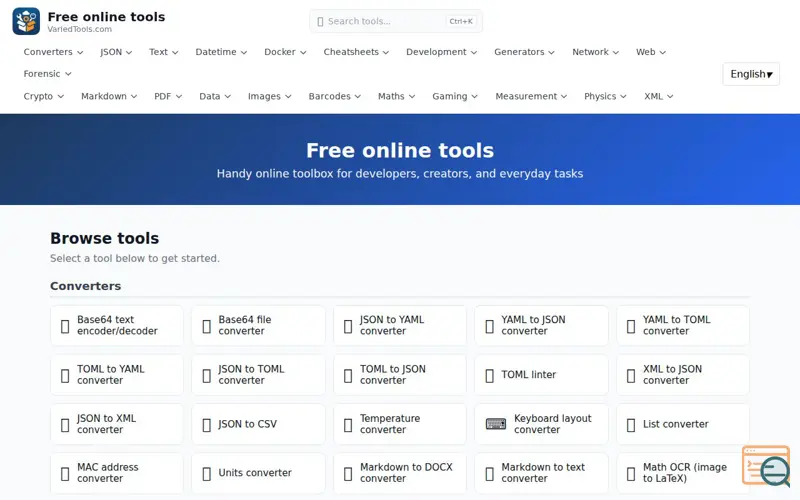Open the XML menu
This screenshot has width=800, height=500.
[658, 96]
